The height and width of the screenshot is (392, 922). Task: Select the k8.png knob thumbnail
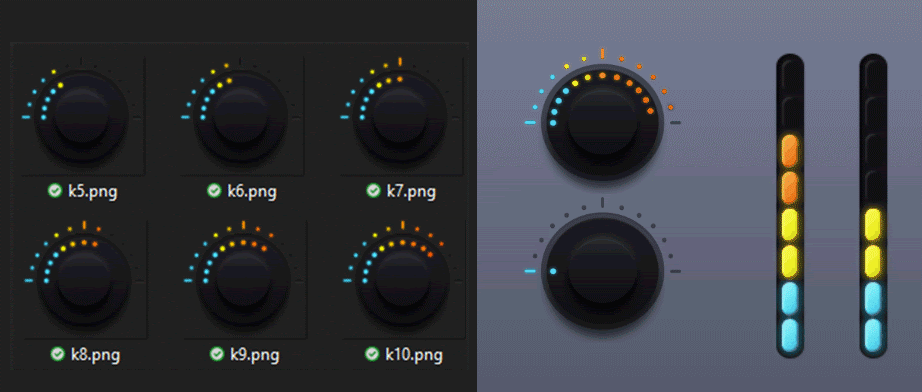coord(84,280)
